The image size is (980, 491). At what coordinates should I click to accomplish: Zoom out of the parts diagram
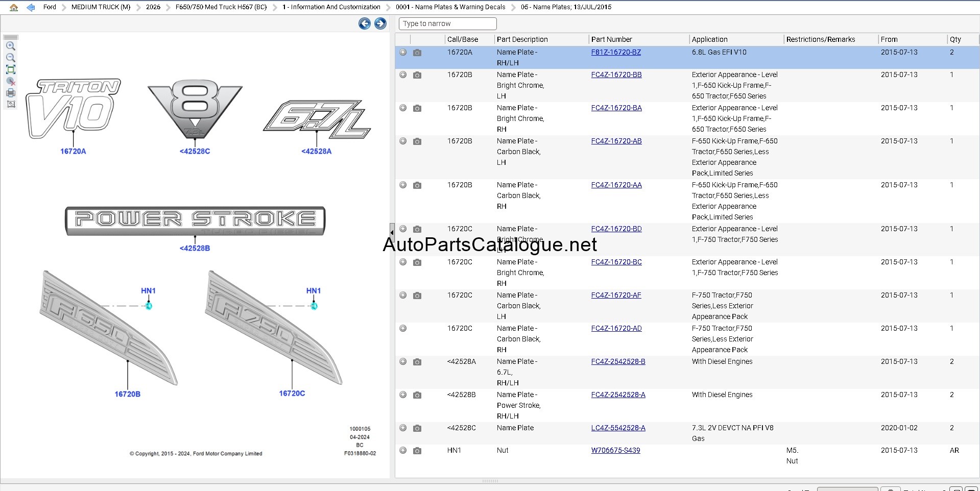[11, 58]
